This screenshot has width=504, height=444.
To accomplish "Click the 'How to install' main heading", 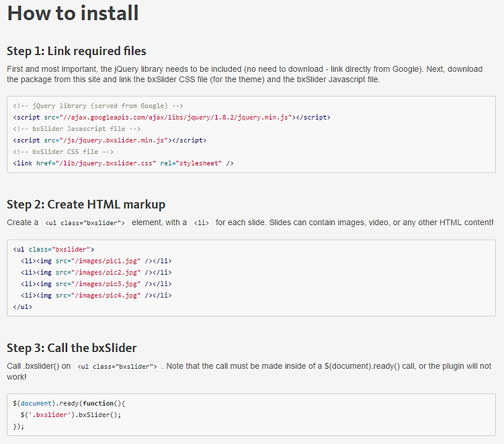I will click(73, 13).
